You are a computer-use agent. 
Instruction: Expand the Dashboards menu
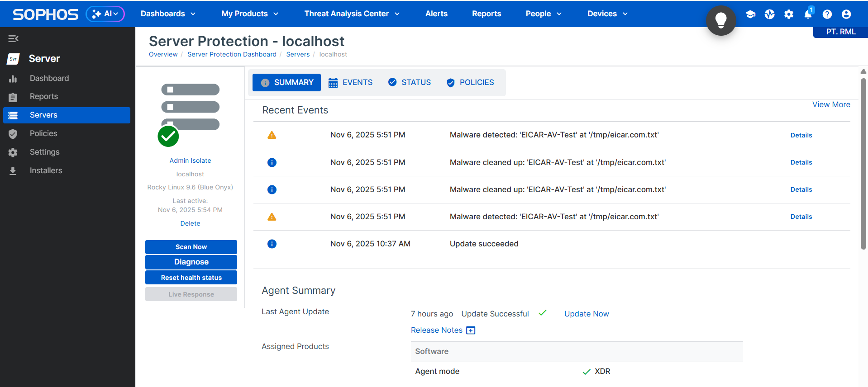click(x=168, y=14)
